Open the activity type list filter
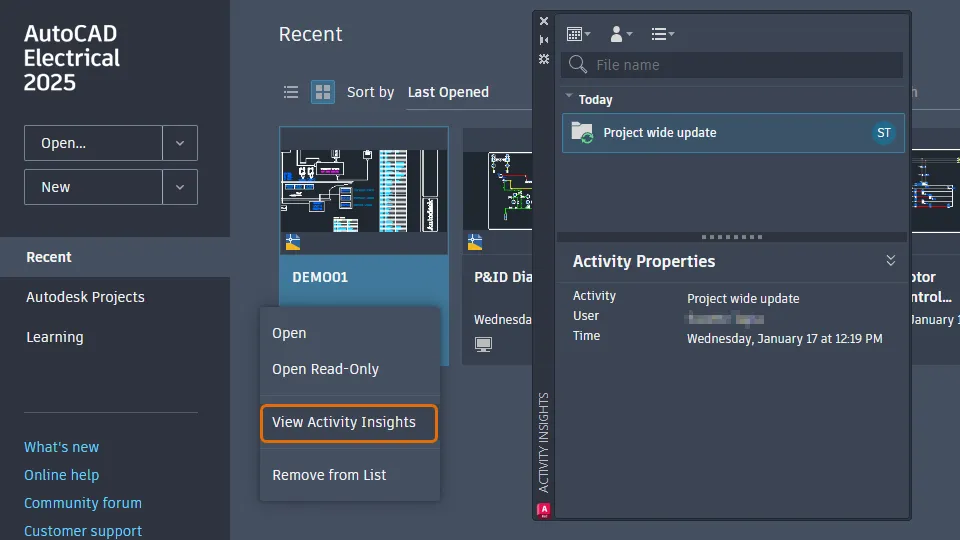The width and height of the screenshot is (960, 540). pos(662,34)
